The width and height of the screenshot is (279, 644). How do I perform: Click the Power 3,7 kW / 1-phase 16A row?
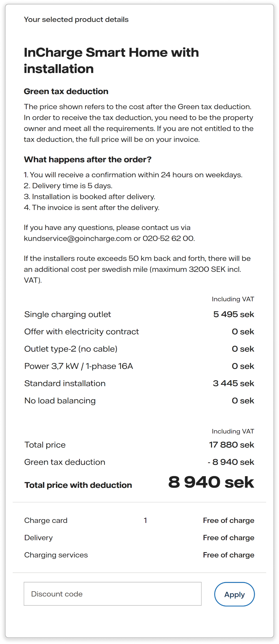coord(139,366)
